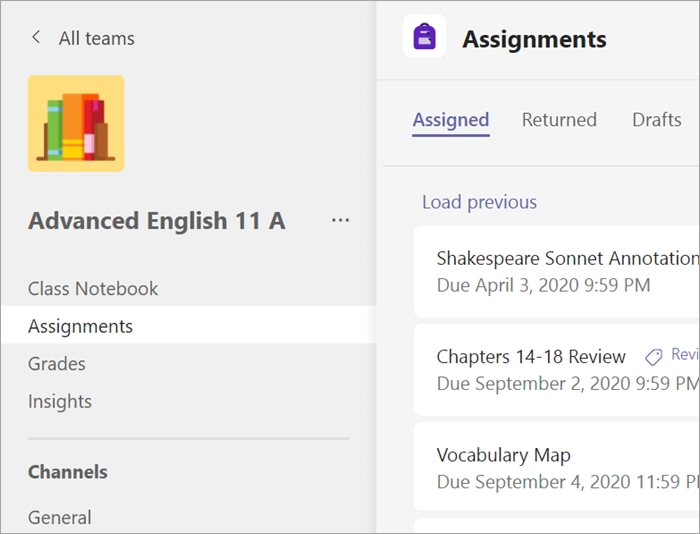Switch to the Drafts tab
700x534 pixels.
click(x=657, y=120)
